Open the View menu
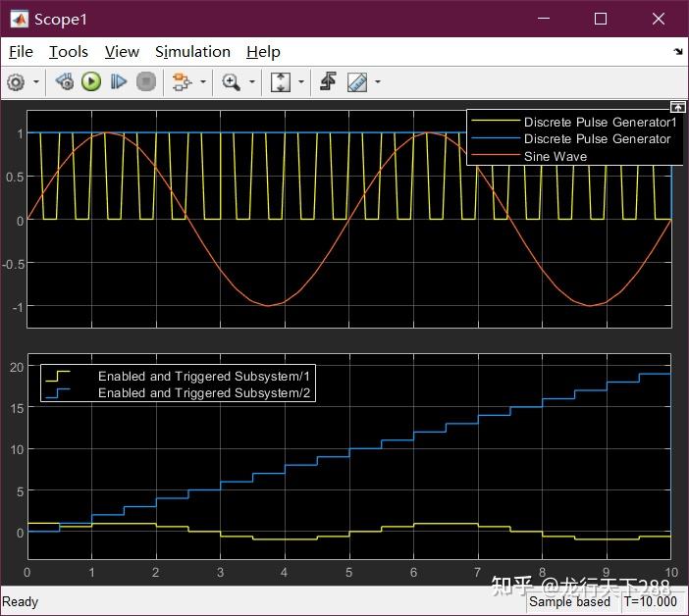The image size is (689, 616). (x=122, y=52)
